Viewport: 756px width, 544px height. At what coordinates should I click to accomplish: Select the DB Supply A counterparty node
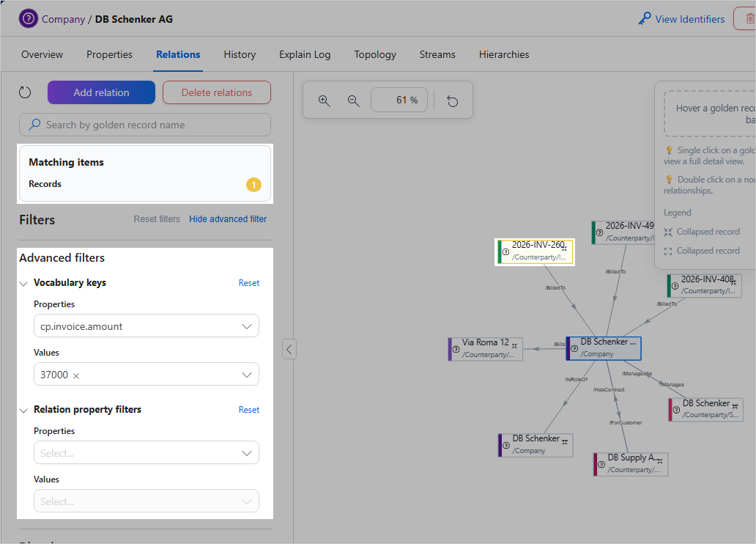tap(631, 464)
